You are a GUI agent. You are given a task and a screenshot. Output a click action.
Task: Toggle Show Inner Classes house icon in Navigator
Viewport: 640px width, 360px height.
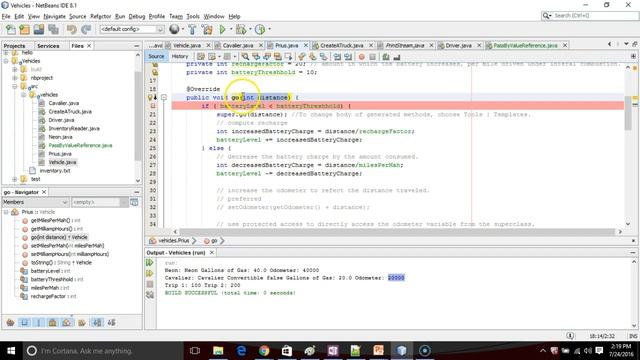point(67,322)
